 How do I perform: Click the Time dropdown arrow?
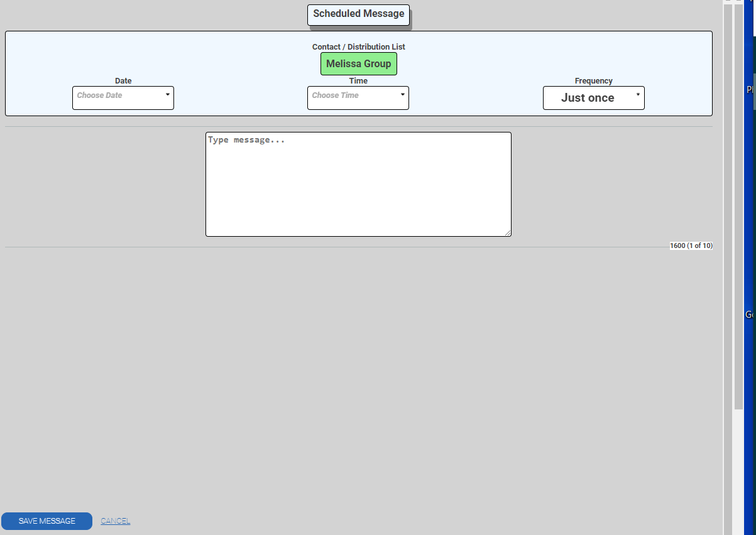point(402,95)
